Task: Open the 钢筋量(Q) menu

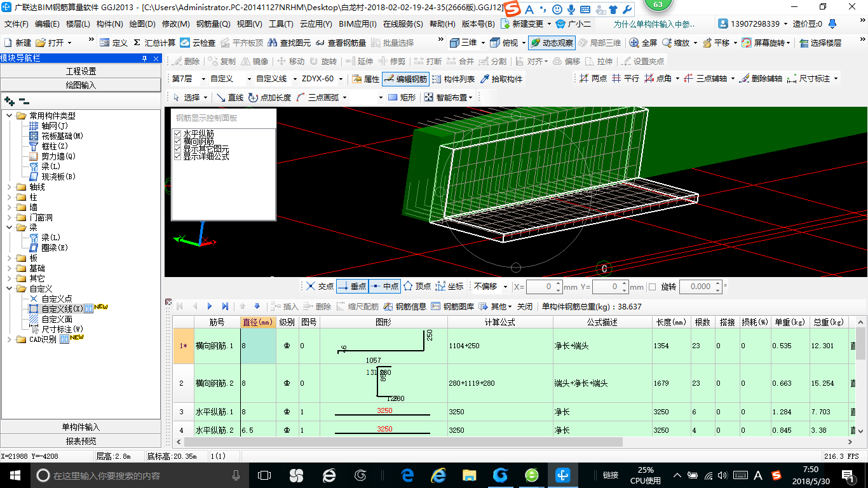Action: click(x=214, y=24)
